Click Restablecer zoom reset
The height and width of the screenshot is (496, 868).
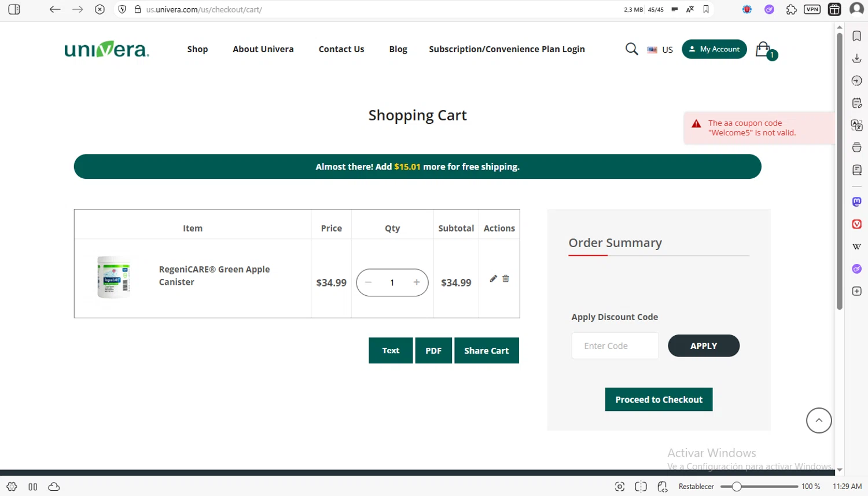696,487
